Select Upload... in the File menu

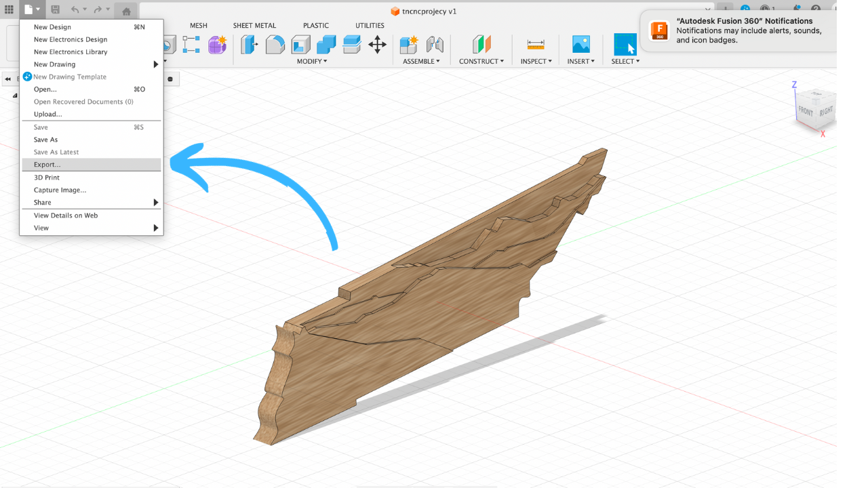coord(92,115)
